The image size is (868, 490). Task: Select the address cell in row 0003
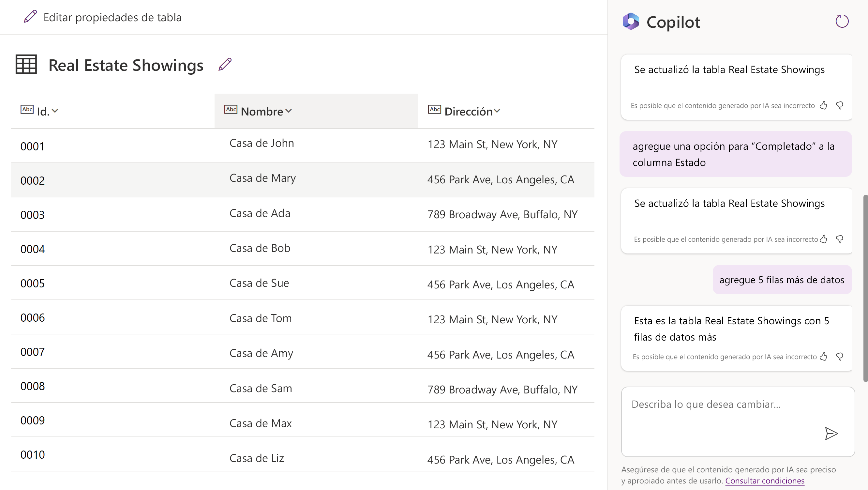click(502, 214)
